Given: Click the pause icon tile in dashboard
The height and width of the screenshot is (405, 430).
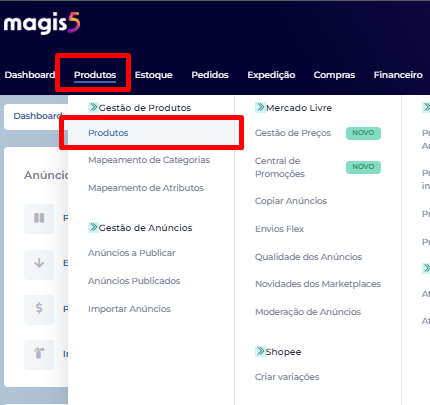Looking at the screenshot, I should point(39,218).
